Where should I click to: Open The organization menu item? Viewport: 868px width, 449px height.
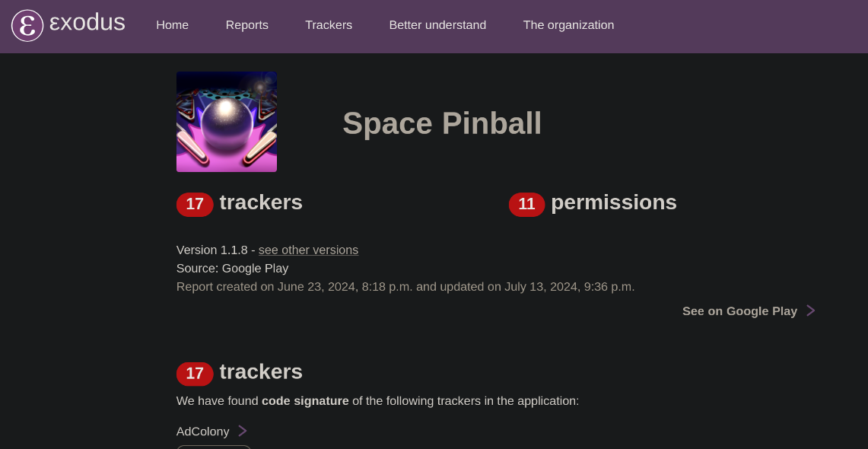click(568, 25)
